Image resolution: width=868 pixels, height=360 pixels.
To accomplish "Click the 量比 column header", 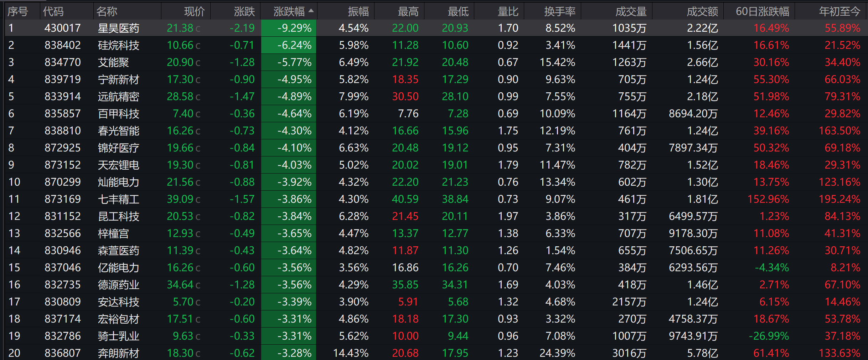I will pos(508,11).
